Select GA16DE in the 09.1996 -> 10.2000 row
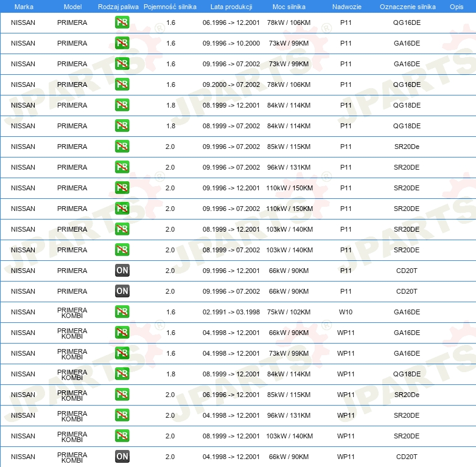This screenshot has height=467, width=476. [407, 43]
